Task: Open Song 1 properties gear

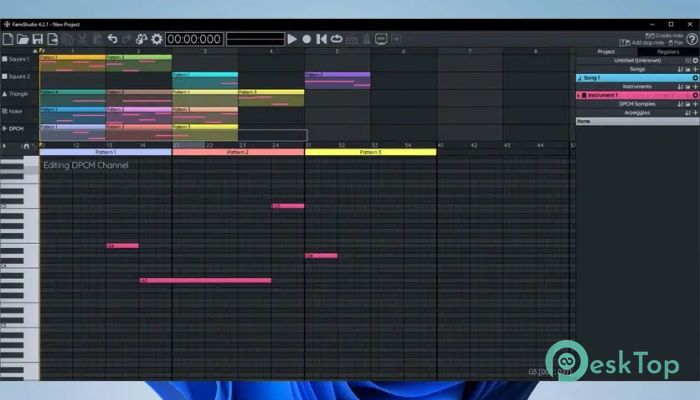Action: click(x=695, y=78)
